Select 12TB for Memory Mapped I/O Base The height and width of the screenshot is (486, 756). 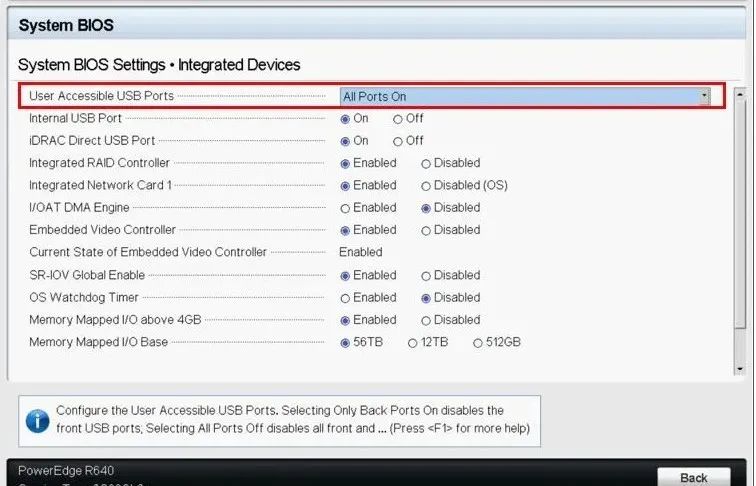(x=412, y=343)
